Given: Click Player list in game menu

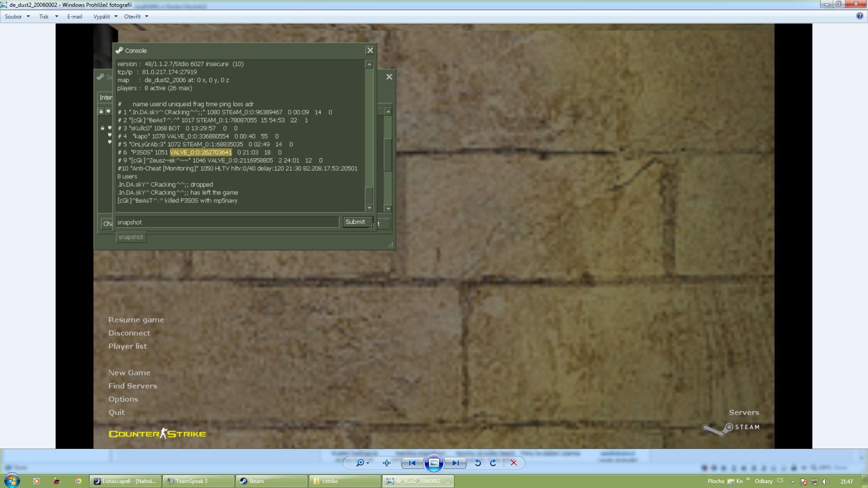Looking at the screenshot, I should click(x=127, y=346).
